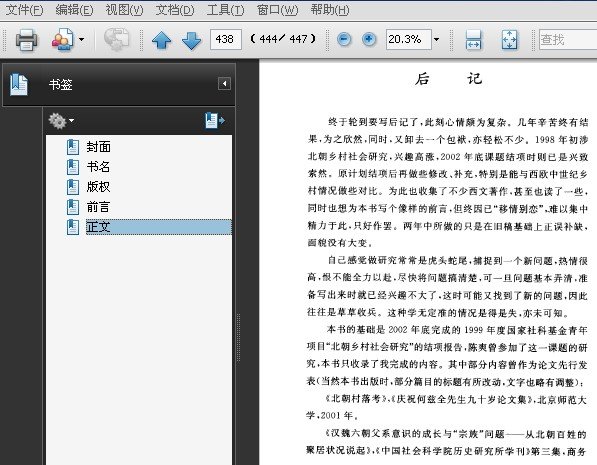Open the 文件(F) menu
This screenshot has height=465, width=597.
click(24, 10)
